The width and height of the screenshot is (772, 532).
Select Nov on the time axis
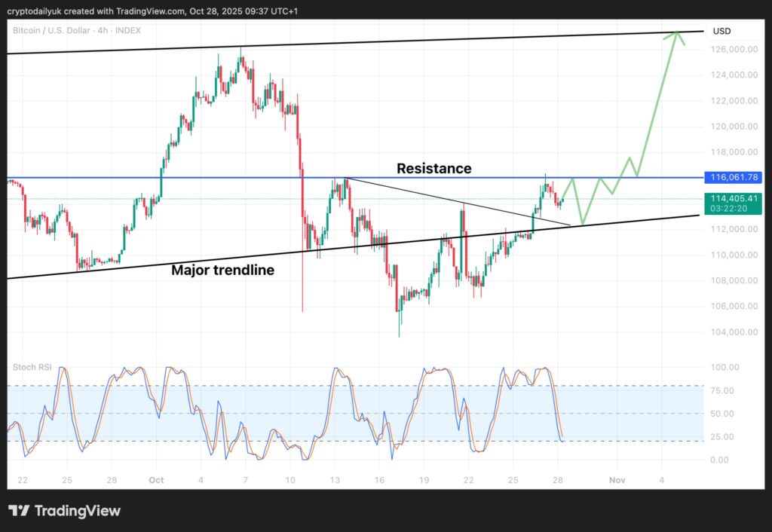(616, 480)
